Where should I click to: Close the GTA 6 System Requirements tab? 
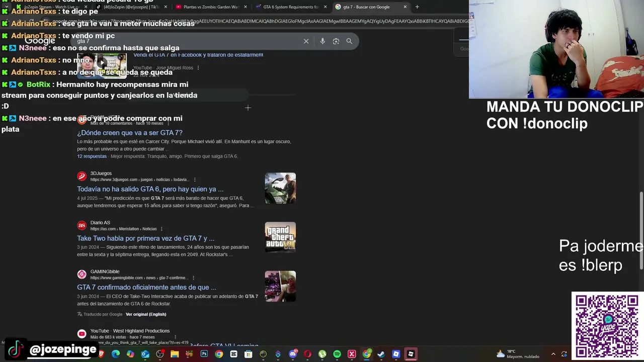click(x=325, y=7)
